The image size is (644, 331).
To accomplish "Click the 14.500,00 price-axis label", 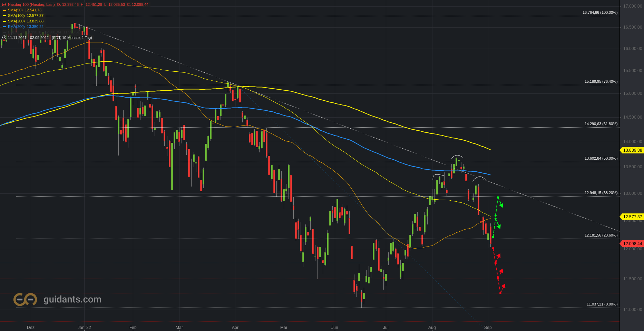I will click(x=633, y=117).
